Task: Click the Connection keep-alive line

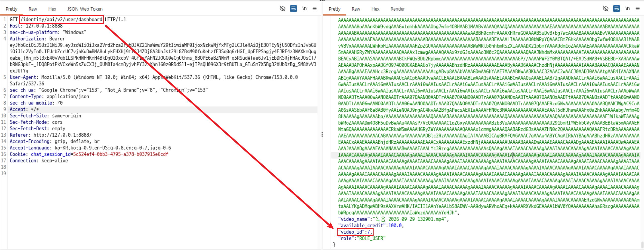Action: tap(39, 161)
